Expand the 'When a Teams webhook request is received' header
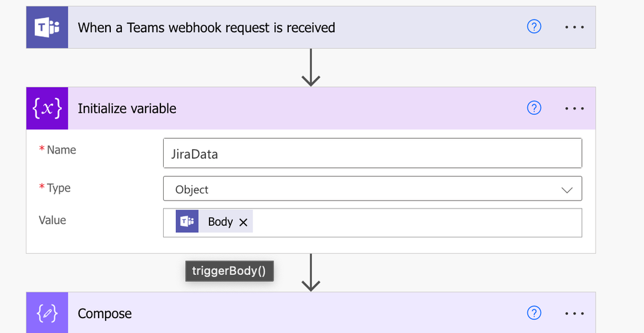Viewport: 644px width, 333px height. (290, 28)
